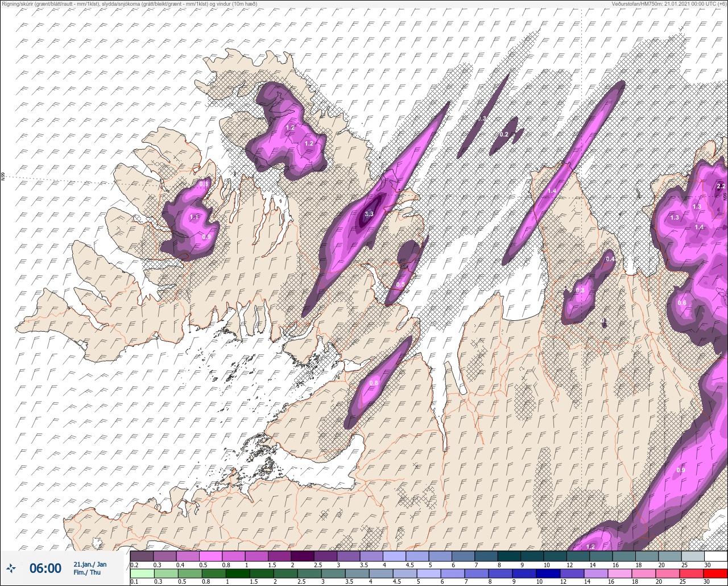Viewport: 728px width, 586px height.
Task: Select the pale green lower-legend swatch labeled 0.1
Action: point(142,573)
